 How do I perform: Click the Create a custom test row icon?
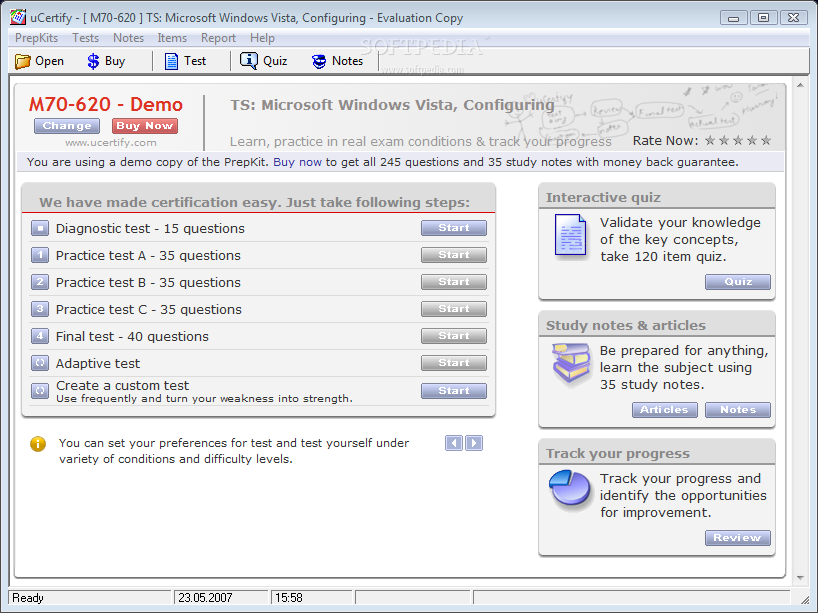pyautogui.click(x=40, y=391)
